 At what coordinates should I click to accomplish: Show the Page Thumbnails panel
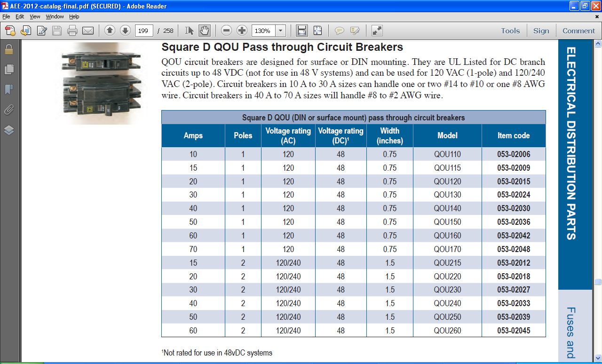(x=8, y=70)
